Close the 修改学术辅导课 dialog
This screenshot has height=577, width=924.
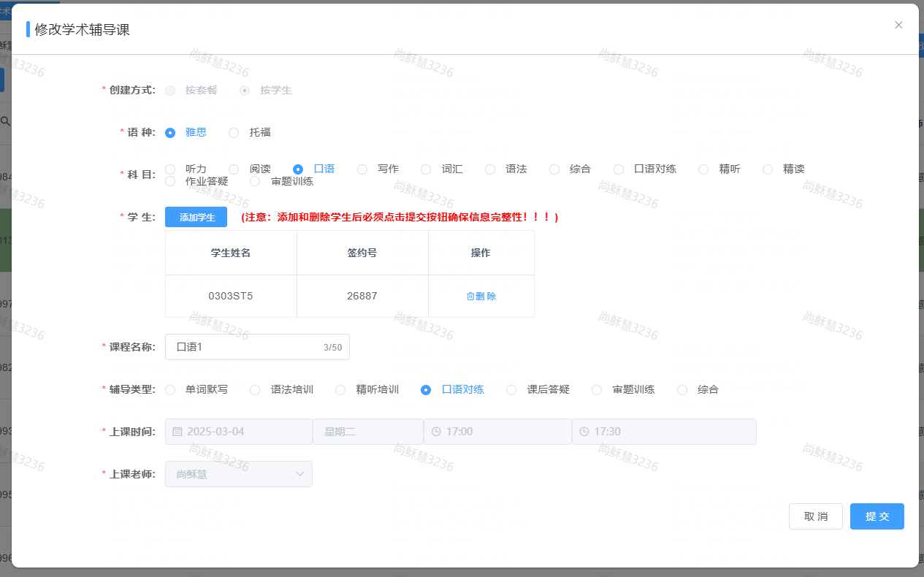tap(898, 25)
